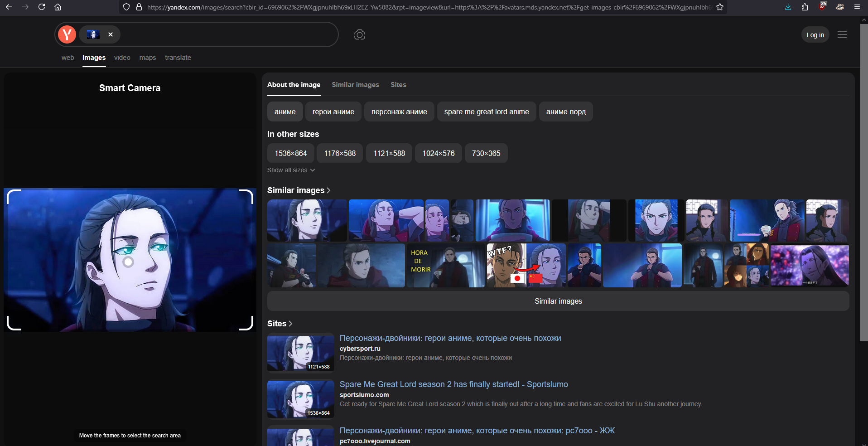Click the HORA DE MORIR similar thumbnail
This screenshot has height=446, width=868.
445,266
